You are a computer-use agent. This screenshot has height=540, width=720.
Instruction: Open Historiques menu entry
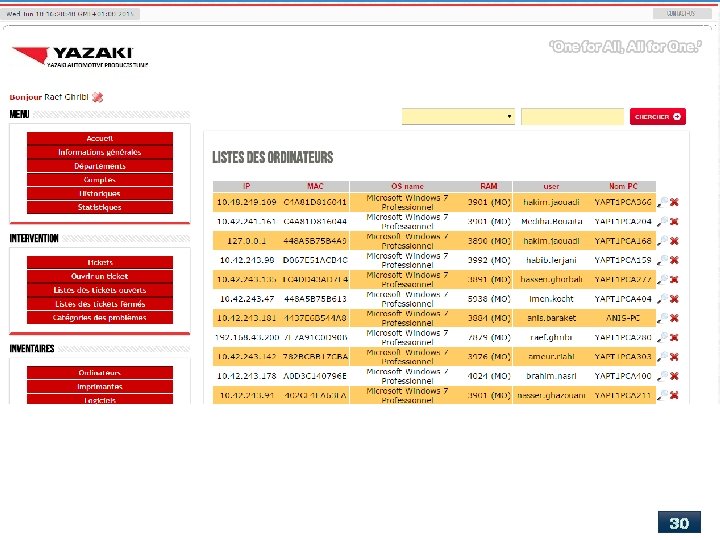(x=100, y=193)
